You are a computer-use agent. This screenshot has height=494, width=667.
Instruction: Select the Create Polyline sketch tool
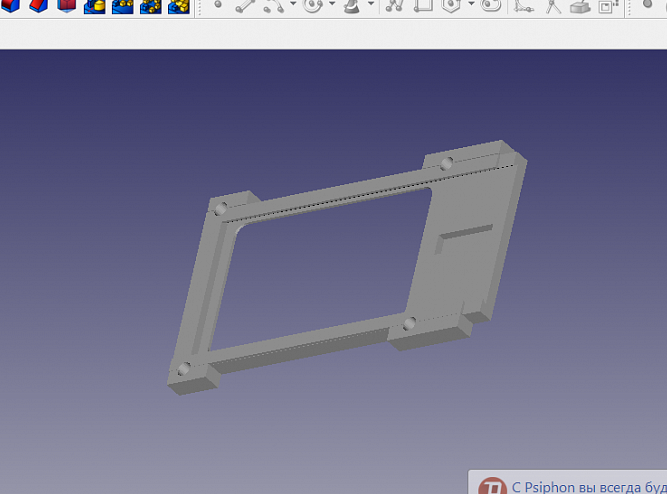click(394, 5)
